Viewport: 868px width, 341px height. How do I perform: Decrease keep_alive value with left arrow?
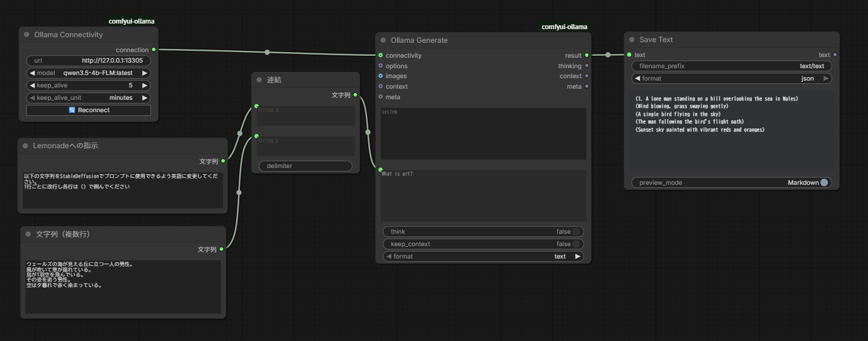click(32, 85)
